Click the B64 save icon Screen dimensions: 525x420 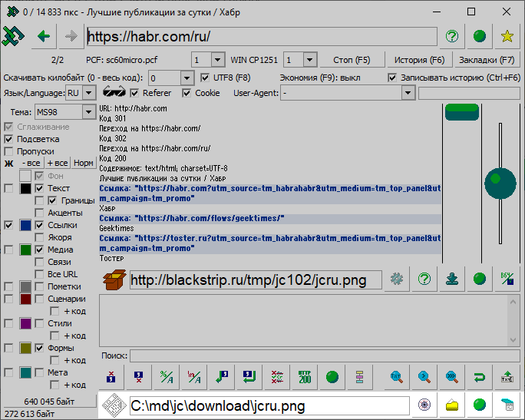tap(507, 279)
